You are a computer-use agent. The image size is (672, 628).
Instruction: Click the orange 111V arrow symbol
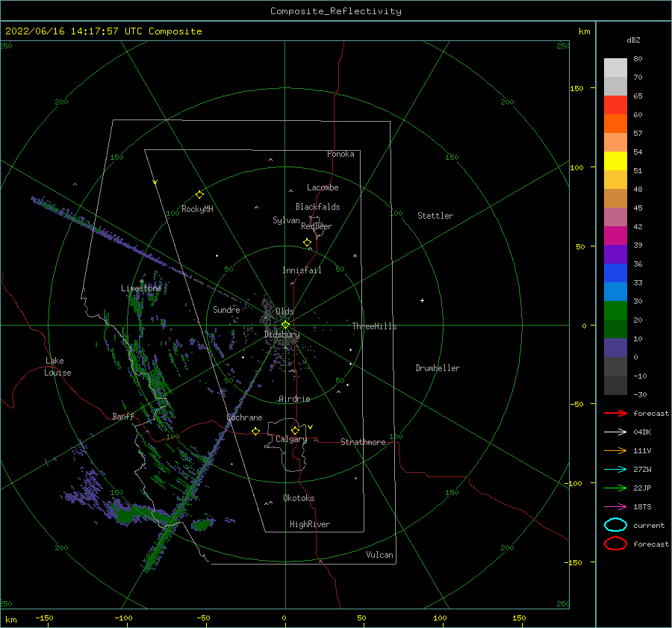615,450
